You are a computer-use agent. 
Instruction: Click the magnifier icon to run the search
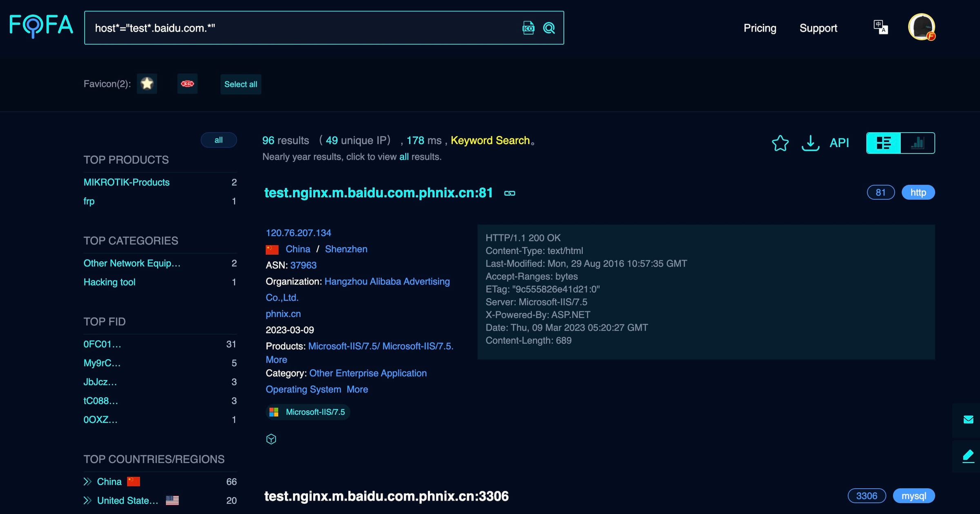[x=549, y=28]
